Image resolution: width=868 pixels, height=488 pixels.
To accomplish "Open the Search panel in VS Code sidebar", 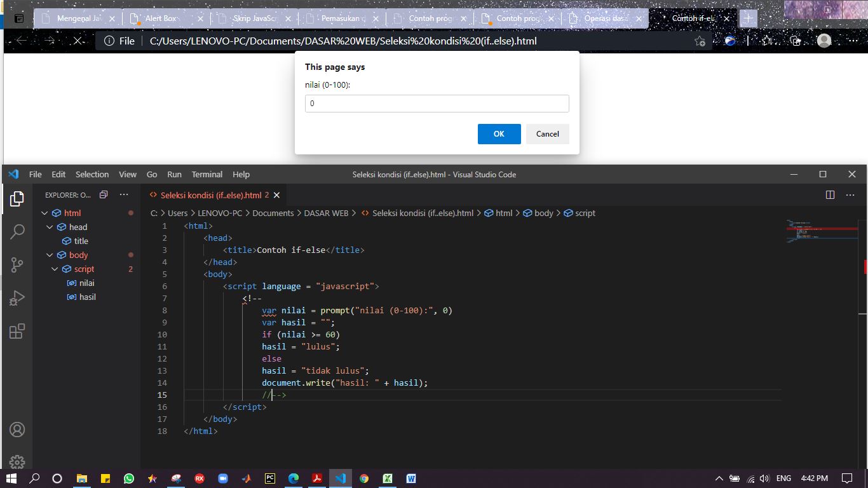I will click(17, 232).
